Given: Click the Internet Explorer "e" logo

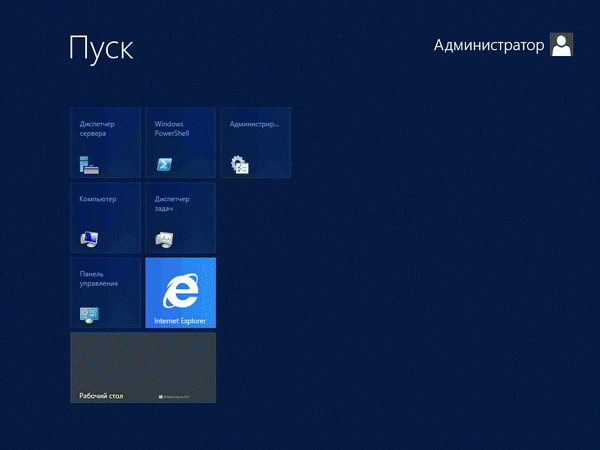Looking at the screenshot, I should (180, 291).
